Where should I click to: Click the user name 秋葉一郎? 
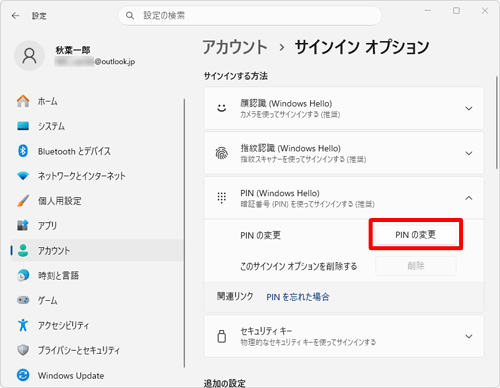point(73,50)
